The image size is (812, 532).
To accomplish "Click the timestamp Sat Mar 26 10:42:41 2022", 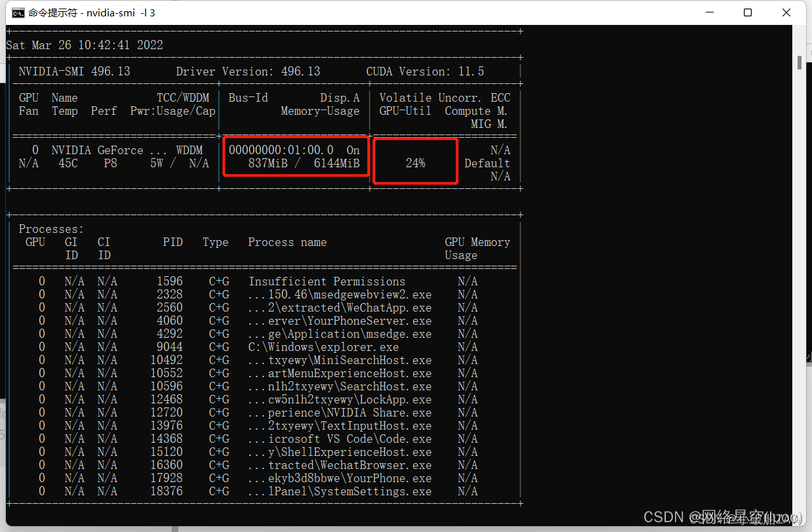I will 85,45.
